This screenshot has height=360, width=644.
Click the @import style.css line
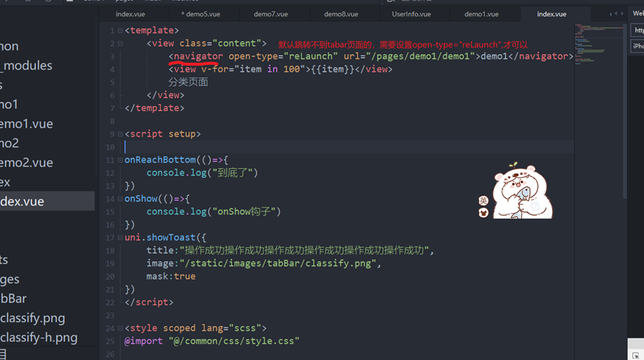pos(212,341)
